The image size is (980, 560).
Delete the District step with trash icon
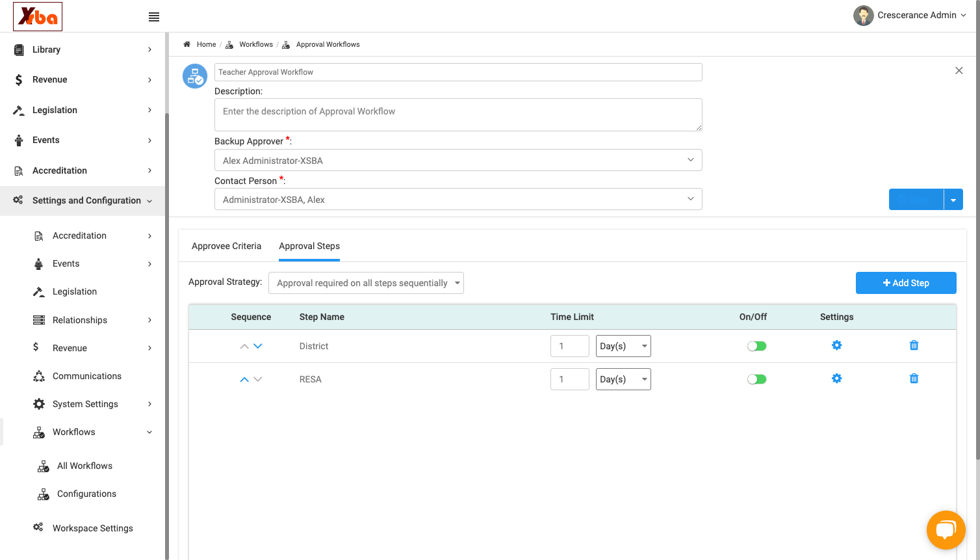pyautogui.click(x=914, y=345)
